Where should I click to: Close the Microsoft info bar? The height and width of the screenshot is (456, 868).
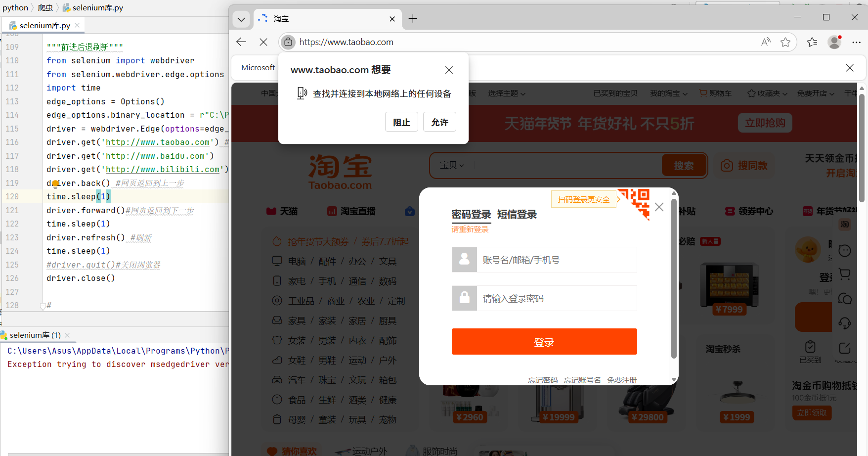(x=850, y=68)
